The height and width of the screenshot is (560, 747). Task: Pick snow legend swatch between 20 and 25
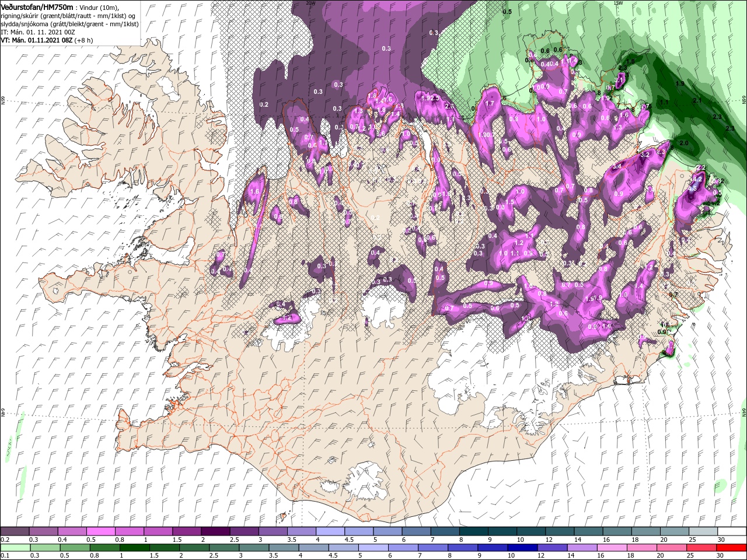click(674, 531)
